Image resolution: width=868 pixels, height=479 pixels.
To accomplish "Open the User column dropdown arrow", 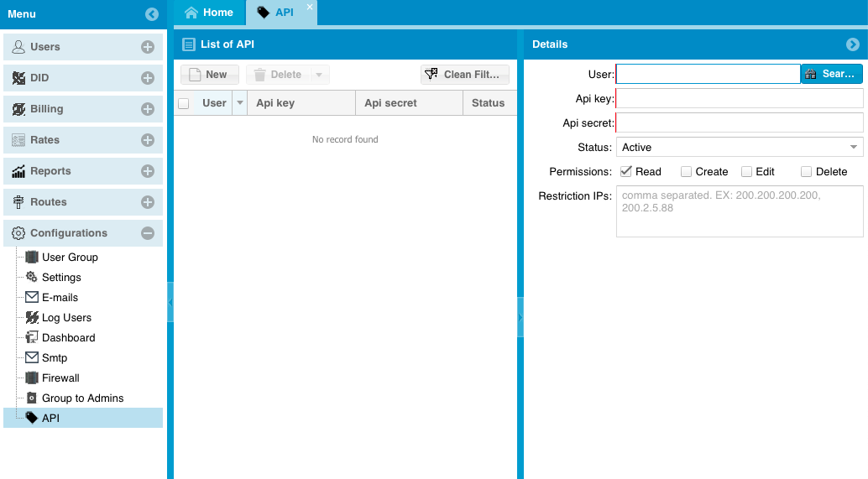I will tap(240, 103).
